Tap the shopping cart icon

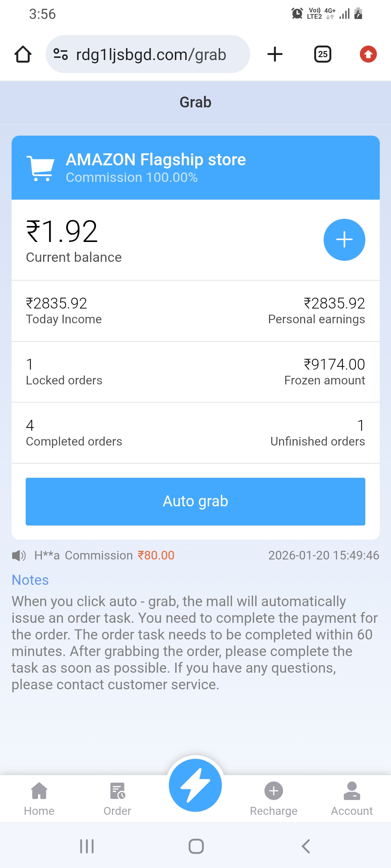coord(41,168)
